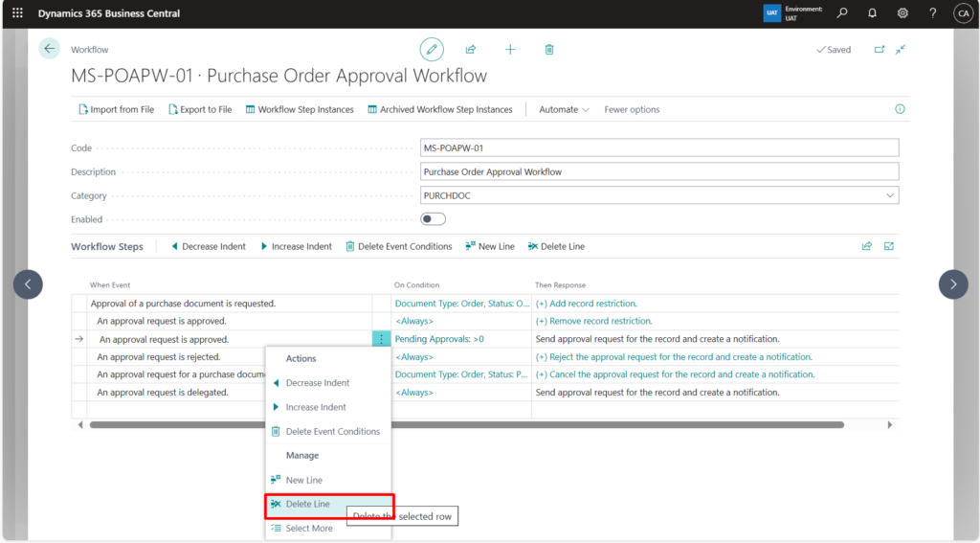Open <Always> condition of delegated row
This screenshot has width=980, height=543.
[x=414, y=393]
